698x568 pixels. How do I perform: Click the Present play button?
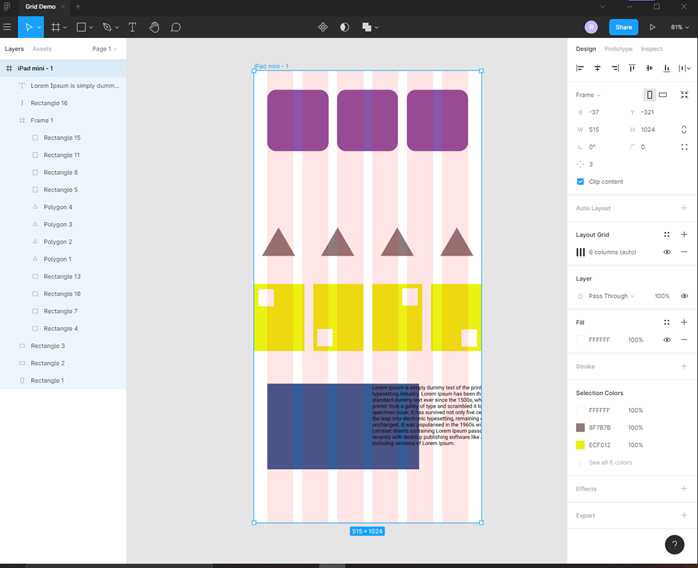(x=653, y=27)
